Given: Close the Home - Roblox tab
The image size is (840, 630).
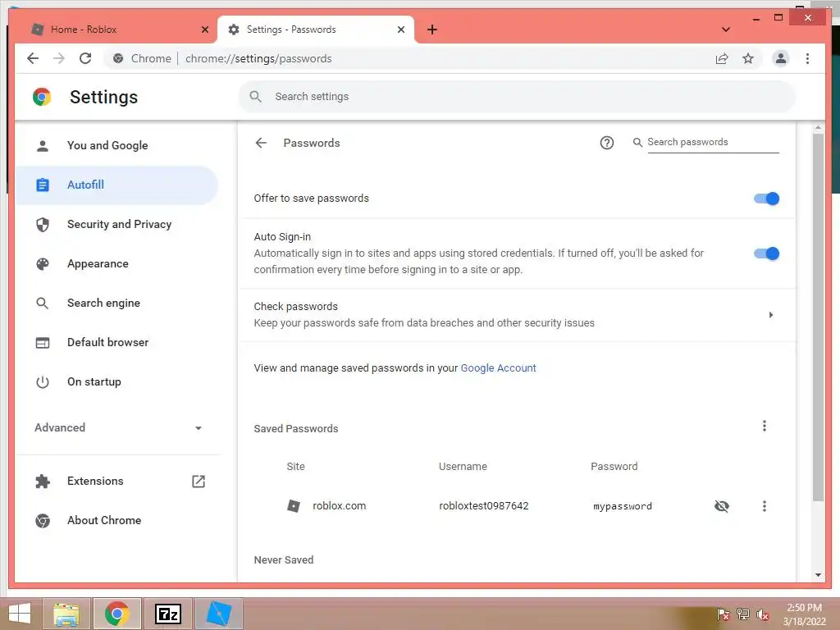Looking at the screenshot, I should (x=204, y=30).
